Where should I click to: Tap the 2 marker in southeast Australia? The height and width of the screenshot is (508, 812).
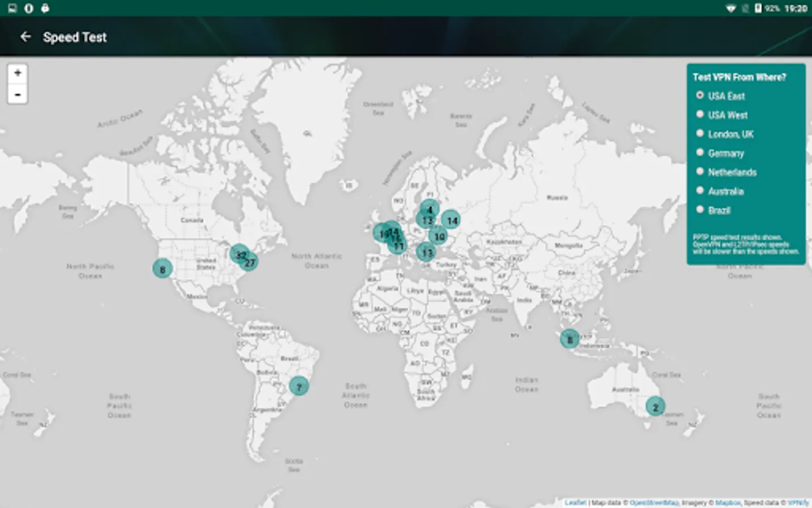coord(655,406)
